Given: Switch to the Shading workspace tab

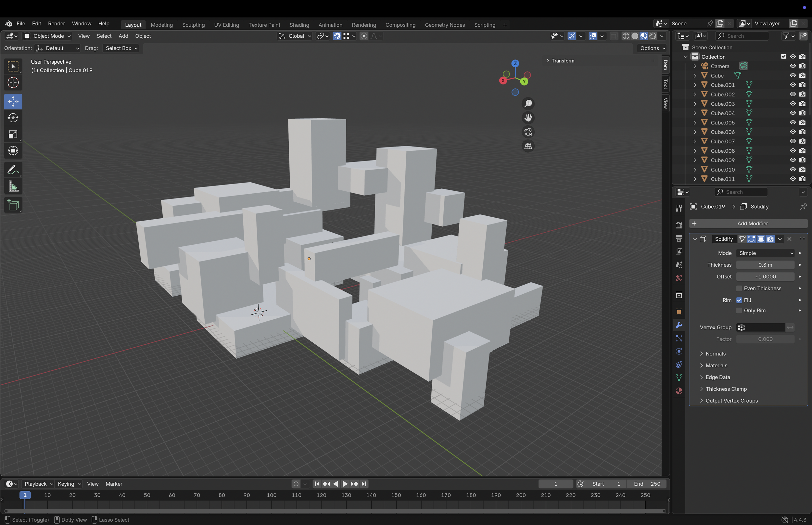Looking at the screenshot, I should click(299, 25).
